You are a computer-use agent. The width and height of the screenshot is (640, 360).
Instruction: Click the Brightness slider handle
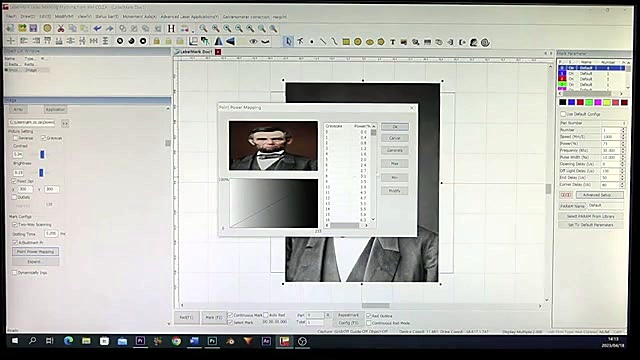click(41, 173)
